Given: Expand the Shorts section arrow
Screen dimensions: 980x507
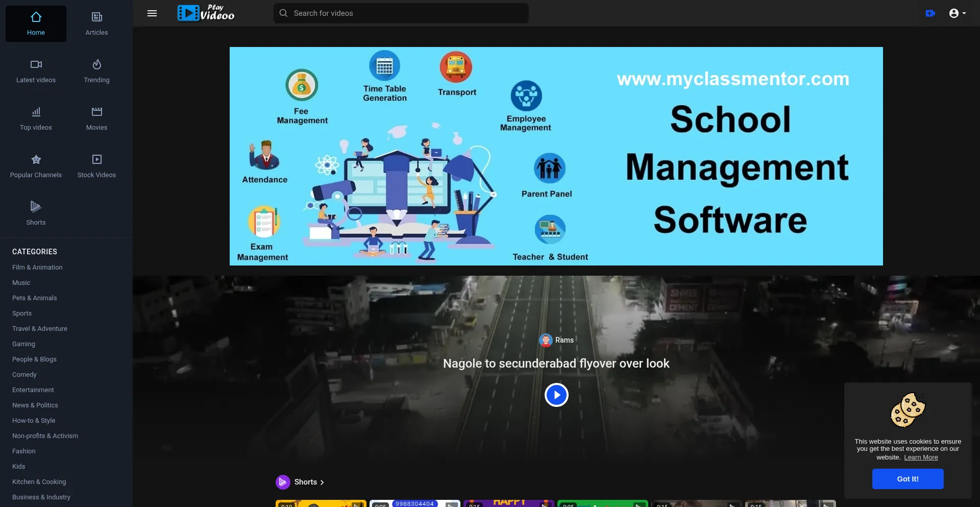Looking at the screenshot, I should pos(322,482).
